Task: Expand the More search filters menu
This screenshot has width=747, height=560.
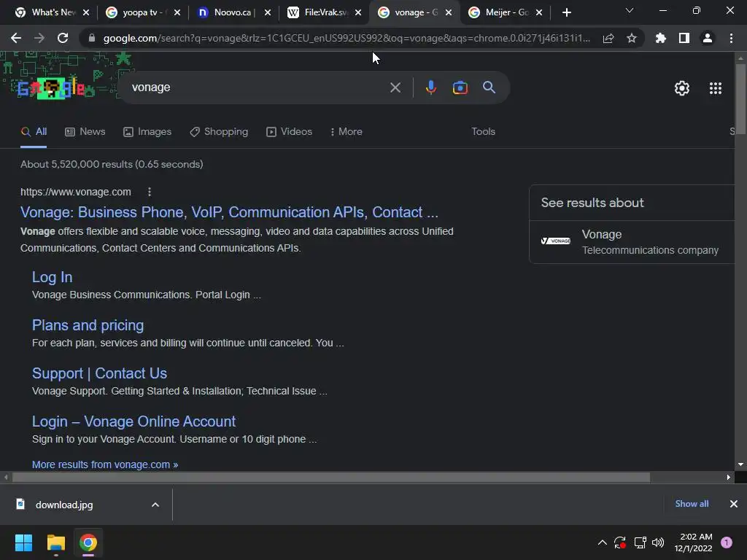Action: pyautogui.click(x=347, y=132)
